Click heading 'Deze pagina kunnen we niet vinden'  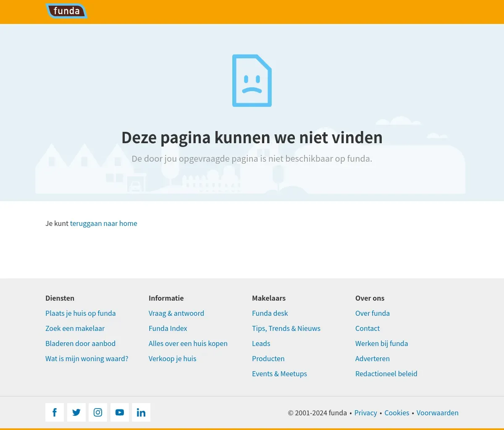pyautogui.click(x=252, y=138)
